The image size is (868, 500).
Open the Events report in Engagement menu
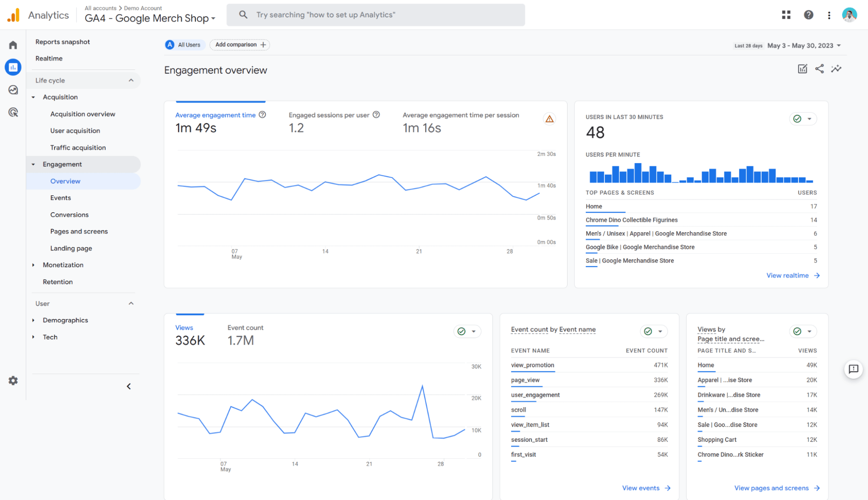(x=60, y=197)
